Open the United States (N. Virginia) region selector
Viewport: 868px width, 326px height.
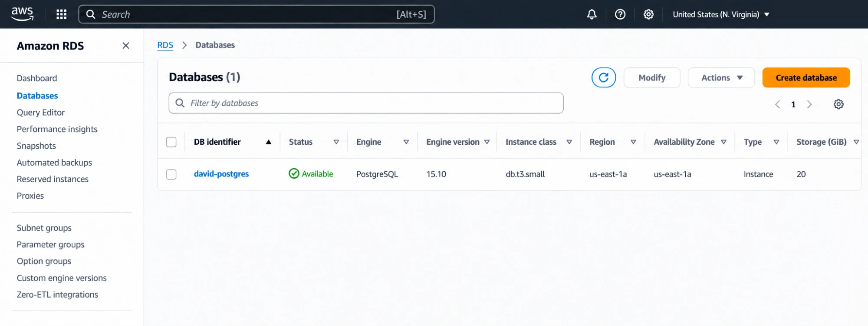click(x=721, y=14)
